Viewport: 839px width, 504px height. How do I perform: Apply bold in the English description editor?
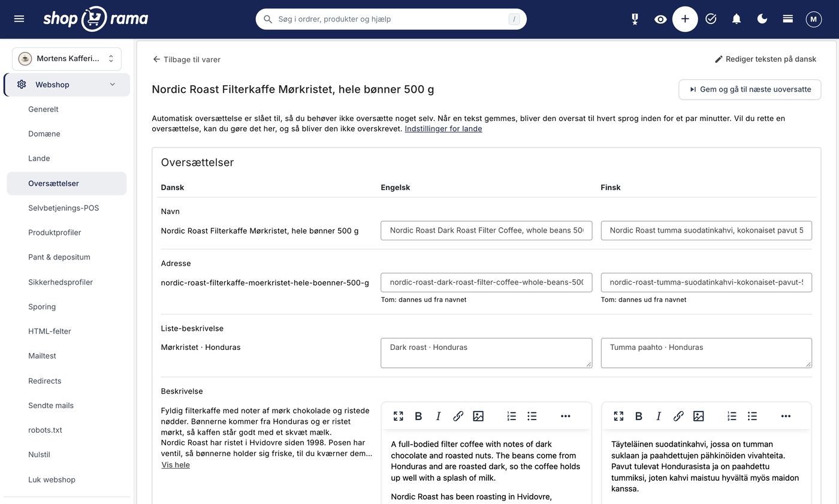(418, 416)
